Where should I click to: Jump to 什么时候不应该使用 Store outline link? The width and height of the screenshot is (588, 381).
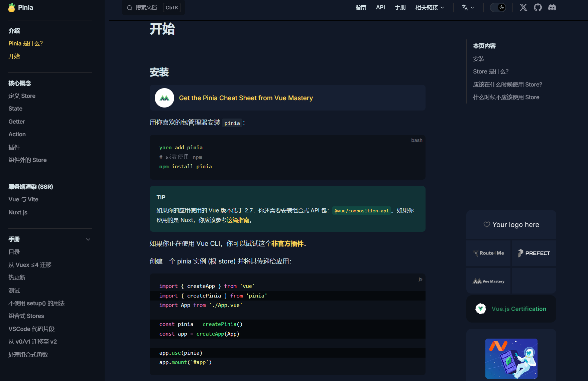[x=506, y=97]
